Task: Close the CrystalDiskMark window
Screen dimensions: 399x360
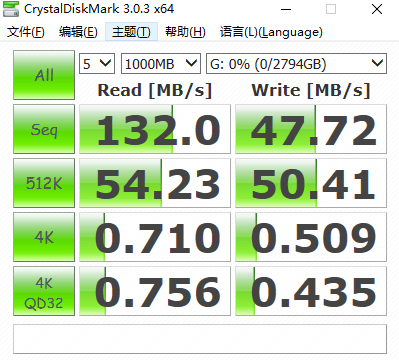Action: click(377, 9)
